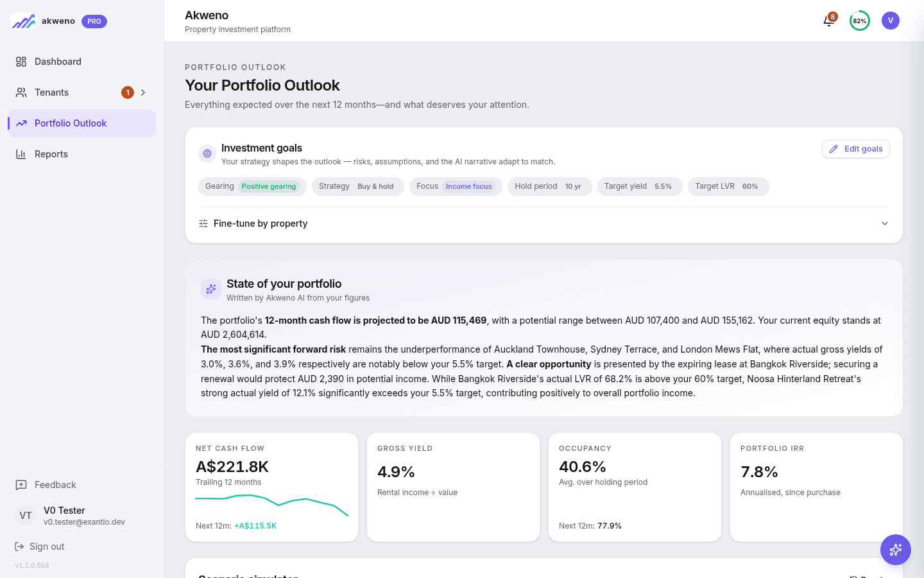Open the floating AI assistant button
The width and height of the screenshot is (924, 578).
point(896,550)
